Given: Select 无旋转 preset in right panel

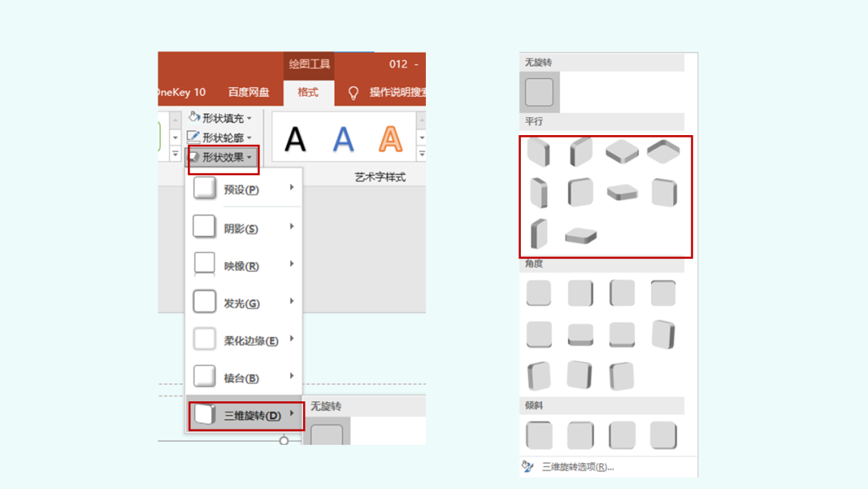Looking at the screenshot, I should click(x=539, y=92).
